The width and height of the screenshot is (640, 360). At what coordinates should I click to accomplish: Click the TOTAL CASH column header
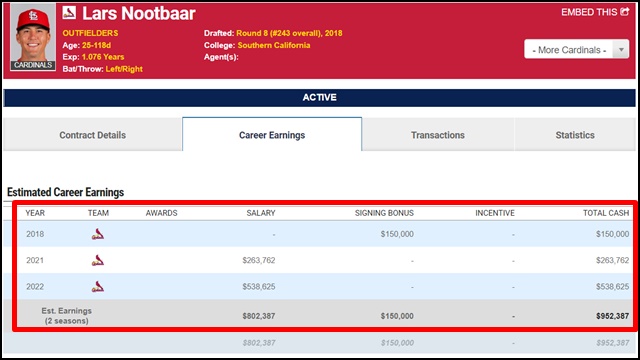606,213
